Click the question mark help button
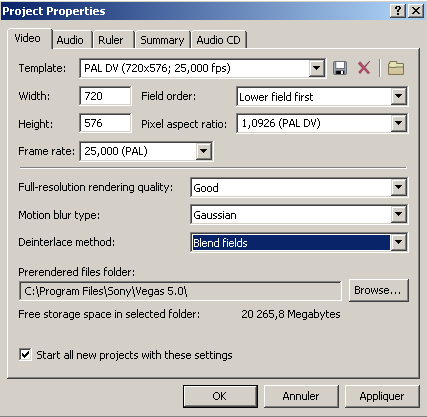The image size is (427, 417). click(x=398, y=11)
